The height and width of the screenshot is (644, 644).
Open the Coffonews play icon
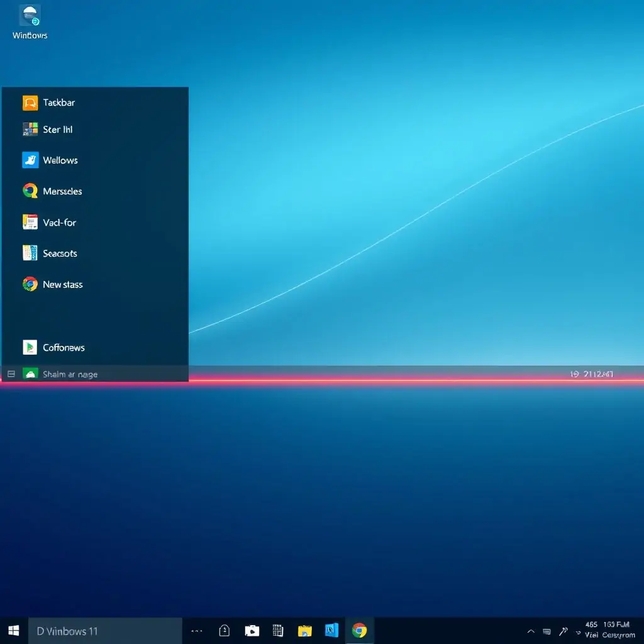pos(30,347)
